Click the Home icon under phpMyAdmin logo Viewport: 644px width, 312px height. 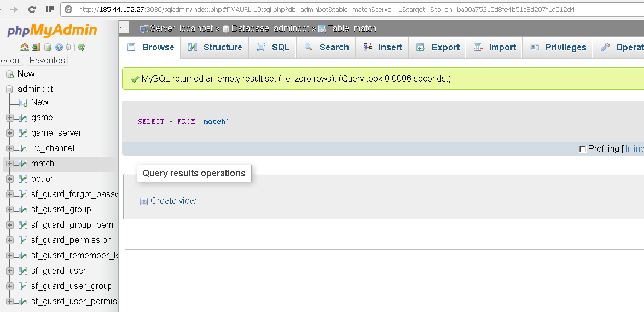(25, 47)
